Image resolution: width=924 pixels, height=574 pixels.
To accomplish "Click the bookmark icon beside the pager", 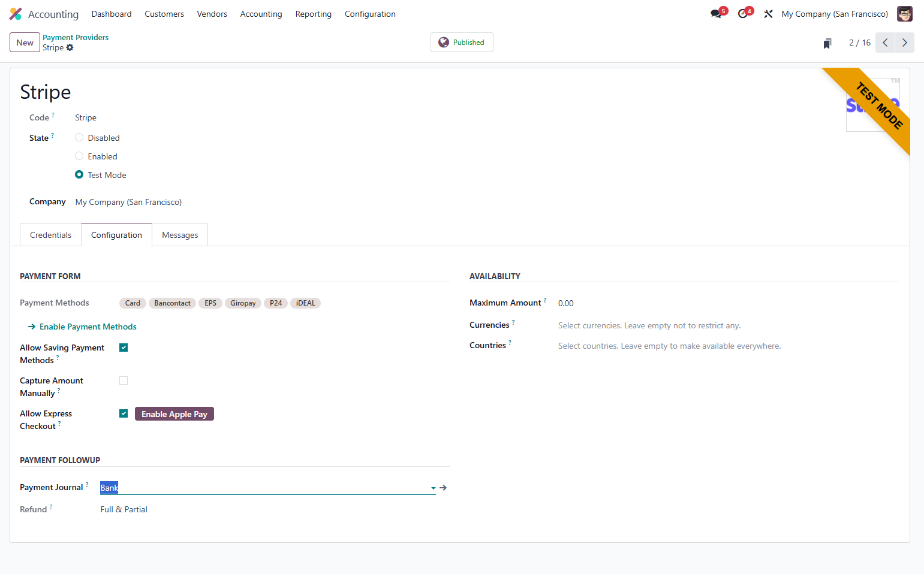I will [x=827, y=43].
